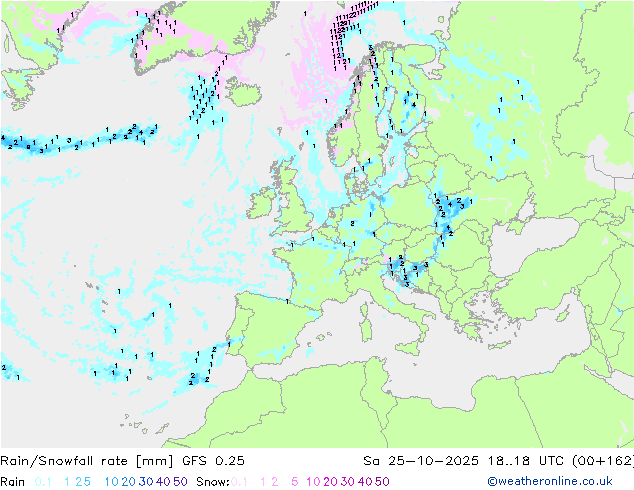Click the '(00+162)' forecast offset text
Screen dimensions: 634x490
point(603,461)
